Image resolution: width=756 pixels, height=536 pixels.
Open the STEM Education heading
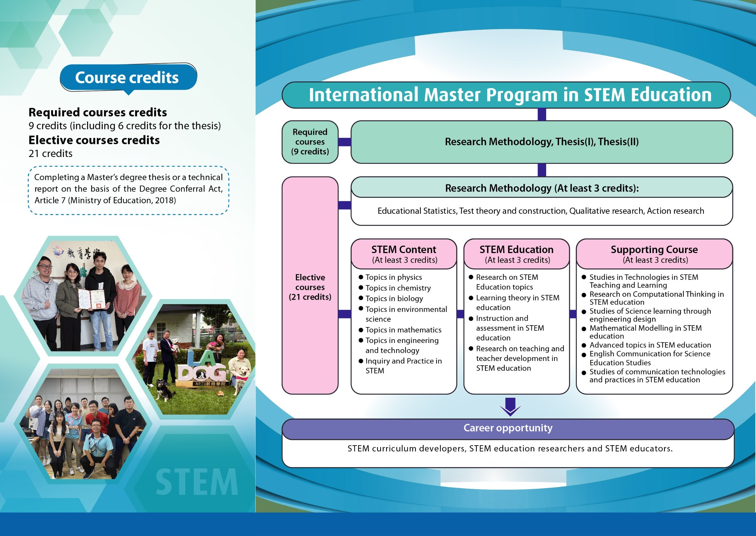pos(516,254)
